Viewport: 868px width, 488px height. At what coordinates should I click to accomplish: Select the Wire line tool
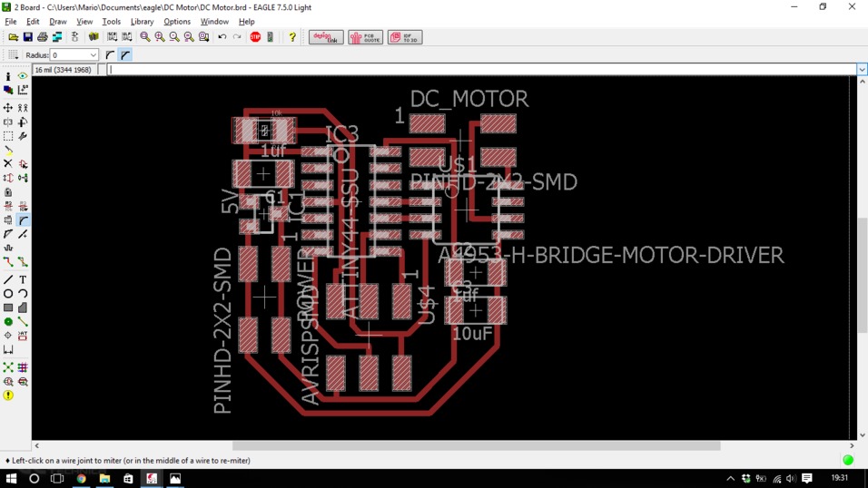click(8, 280)
